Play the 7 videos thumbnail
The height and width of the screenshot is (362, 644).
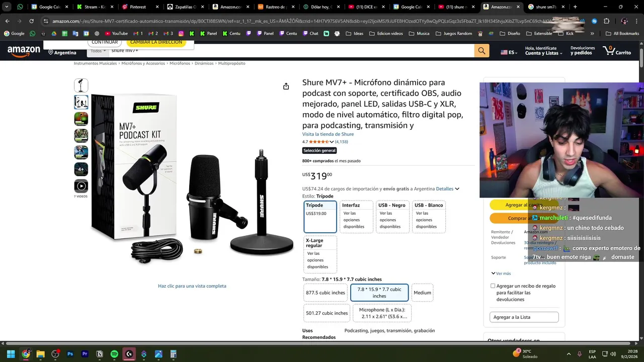pos(81,186)
